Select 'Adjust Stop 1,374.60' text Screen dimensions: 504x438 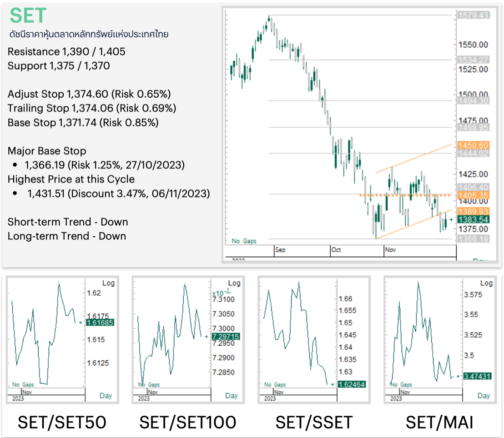point(58,94)
